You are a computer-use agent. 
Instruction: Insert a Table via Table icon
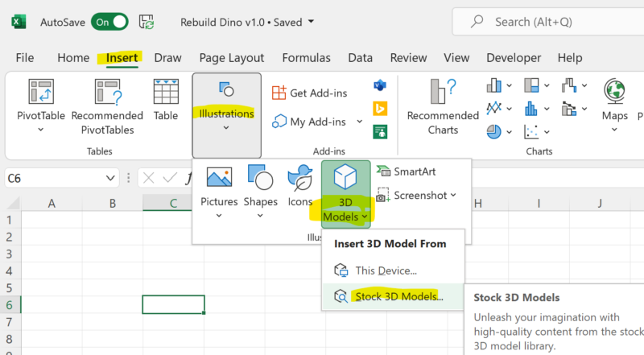pyautogui.click(x=166, y=91)
